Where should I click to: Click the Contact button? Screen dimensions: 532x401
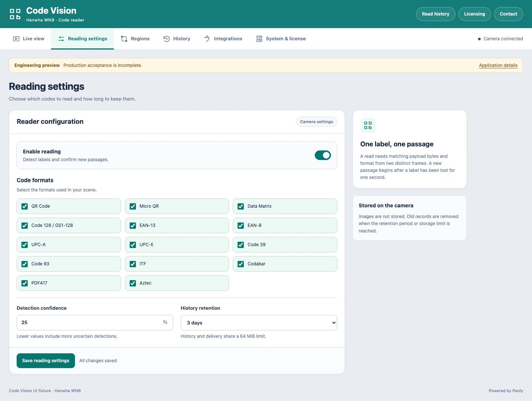[x=508, y=14]
